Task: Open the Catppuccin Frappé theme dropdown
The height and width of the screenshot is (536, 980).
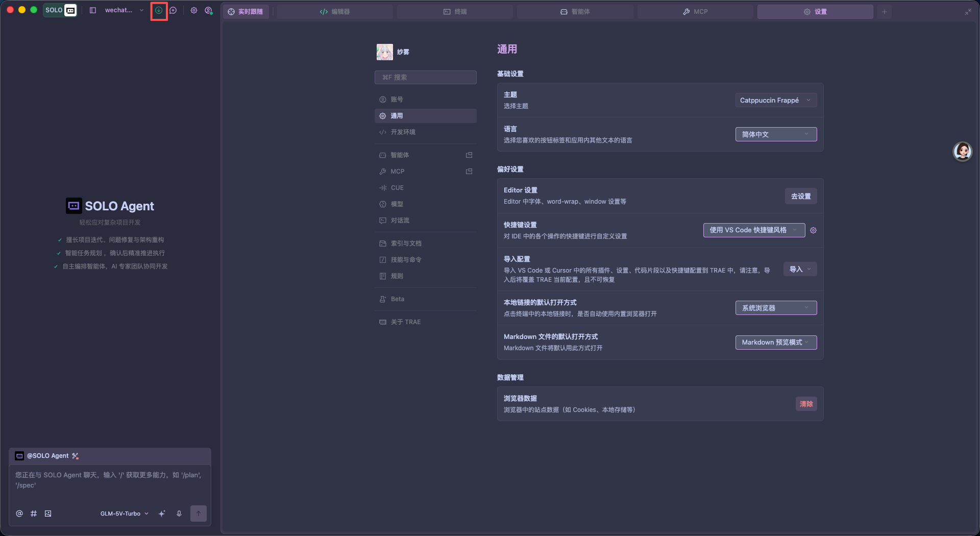Action: (x=776, y=100)
